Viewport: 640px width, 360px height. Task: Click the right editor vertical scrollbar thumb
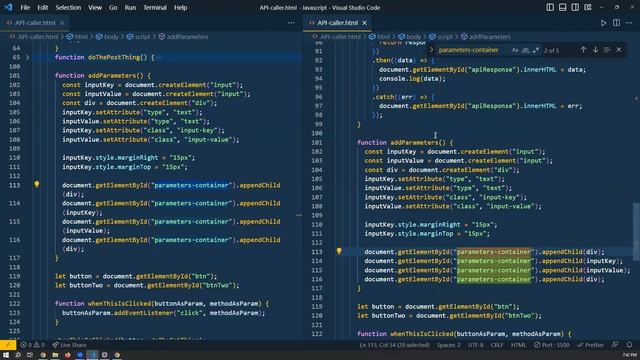pyautogui.click(x=636, y=231)
